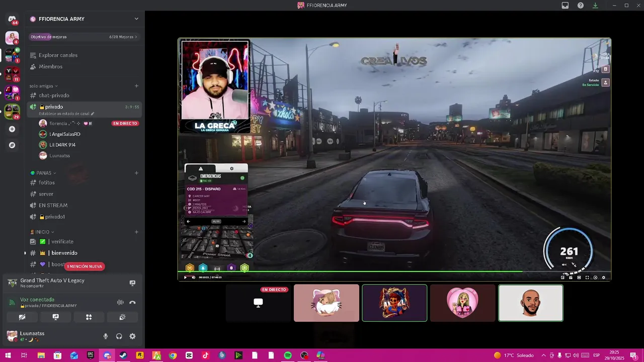Expand the FFIORENCIA ARMY server menu chevron
Image resolution: width=644 pixels, height=362 pixels.
point(136,19)
